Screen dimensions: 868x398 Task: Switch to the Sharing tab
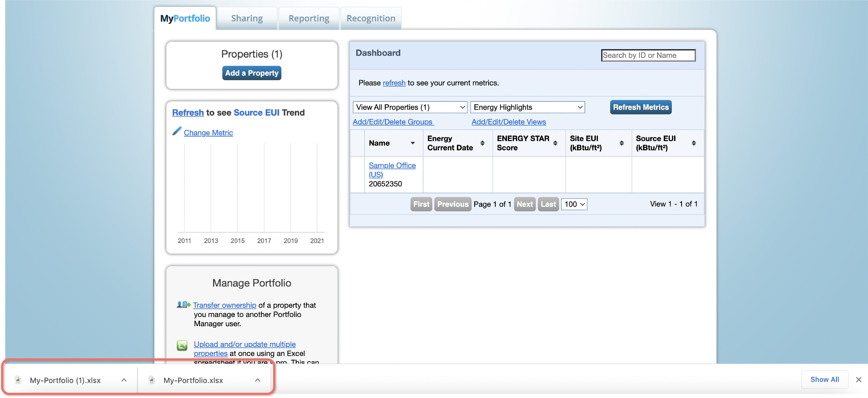[247, 18]
